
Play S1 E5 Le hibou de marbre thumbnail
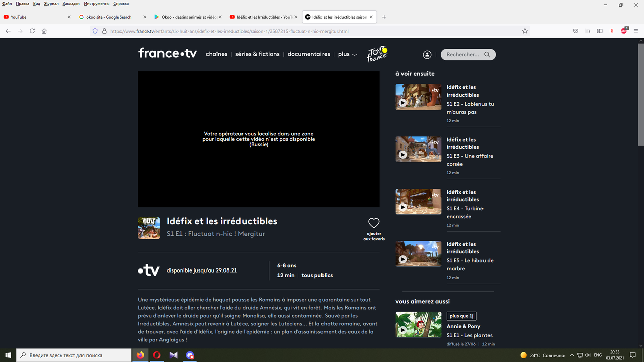(x=418, y=253)
